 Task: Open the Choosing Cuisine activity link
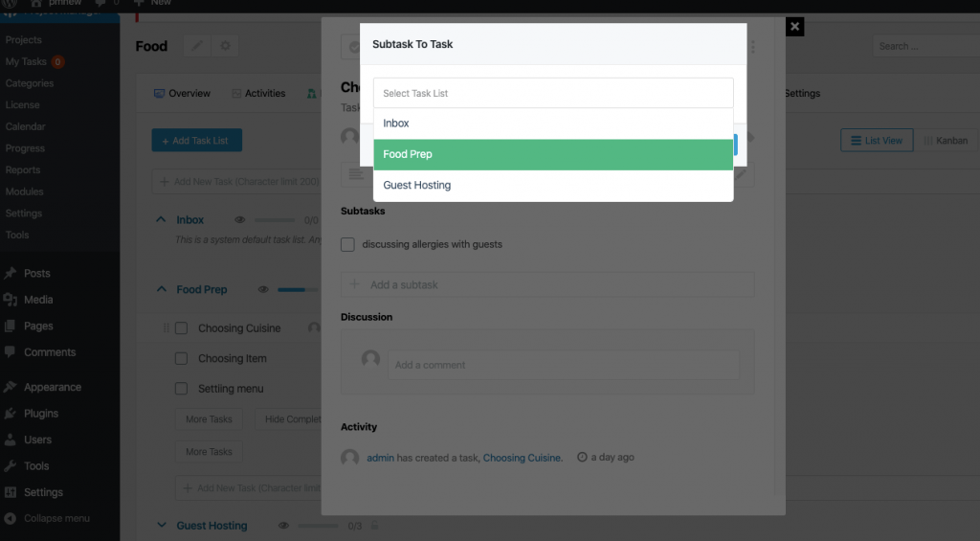coord(522,458)
